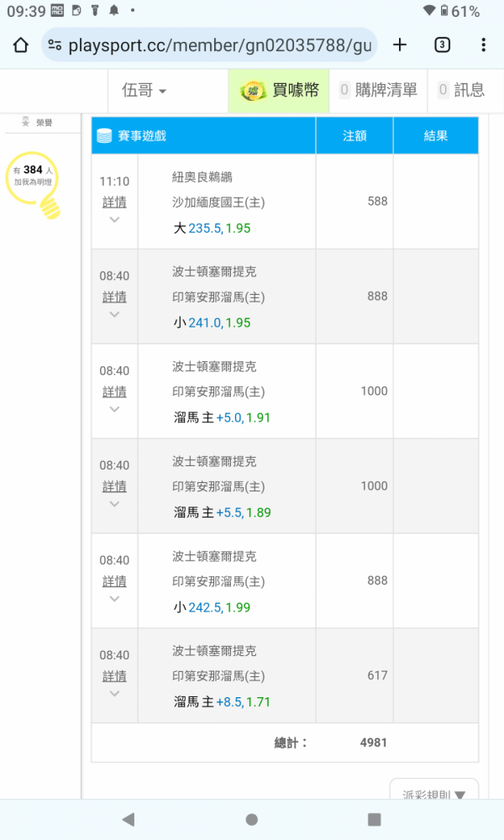504x840 pixels.
Task: Expand chevron under the 11:10 game row
Action: coord(114,219)
